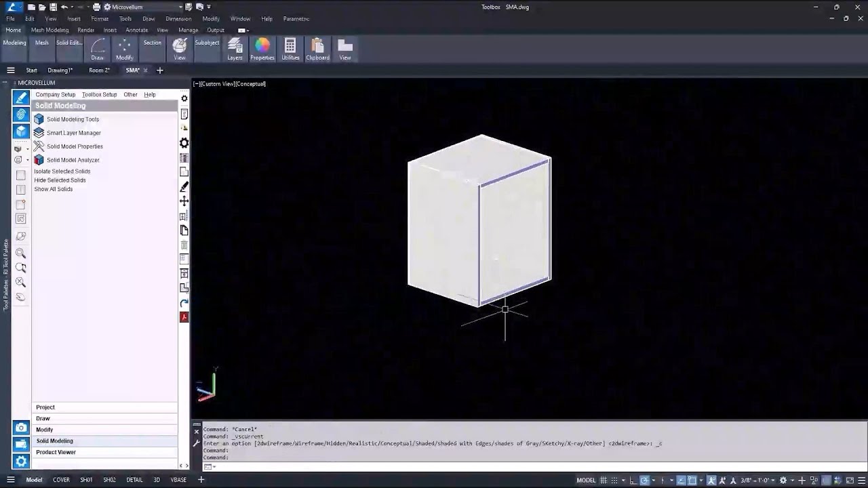Open the Company Setup menu in the Microvellum palette

point(56,95)
